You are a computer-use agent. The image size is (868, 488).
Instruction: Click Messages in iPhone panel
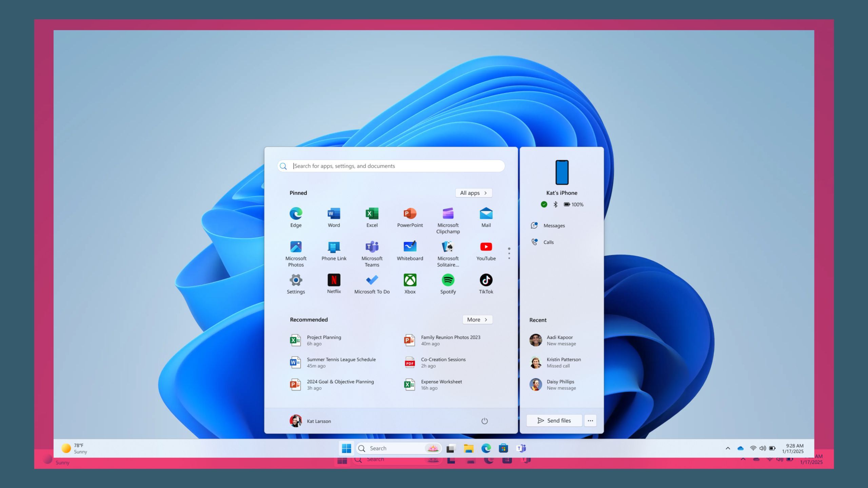(554, 225)
